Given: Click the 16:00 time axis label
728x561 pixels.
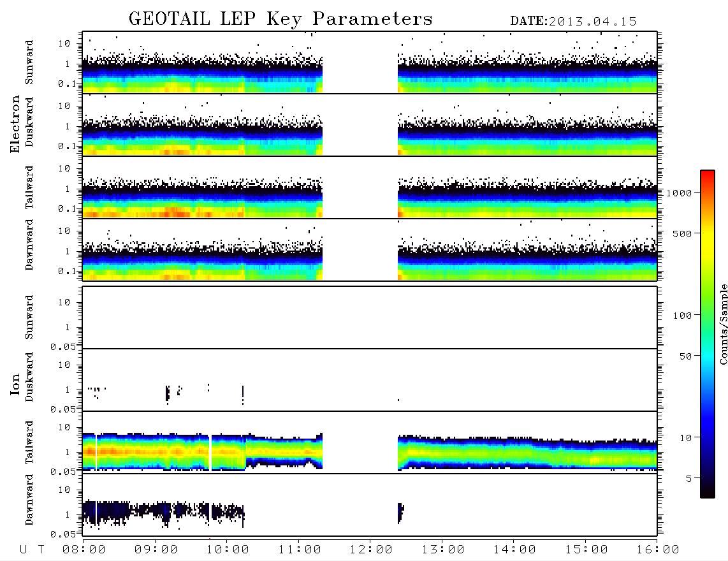Looking at the screenshot, I should [x=658, y=550].
